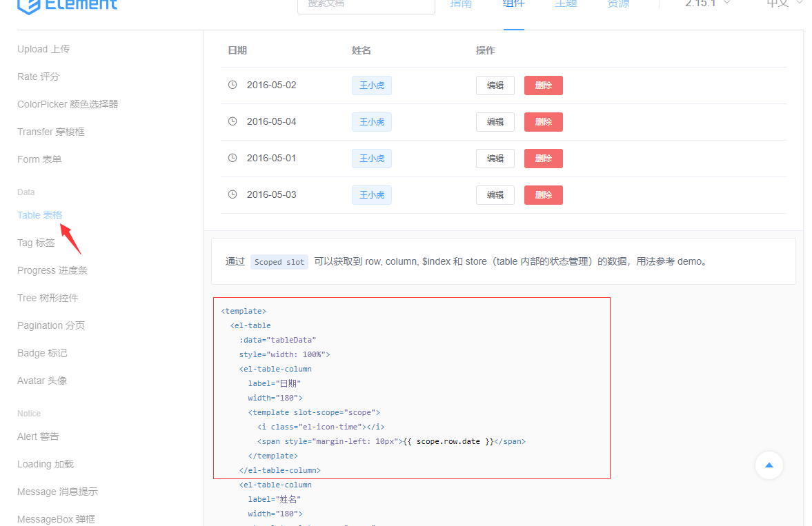The height and width of the screenshot is (526, 812).
Task: Click the Element logo
Action: click(x=68, y=6)
